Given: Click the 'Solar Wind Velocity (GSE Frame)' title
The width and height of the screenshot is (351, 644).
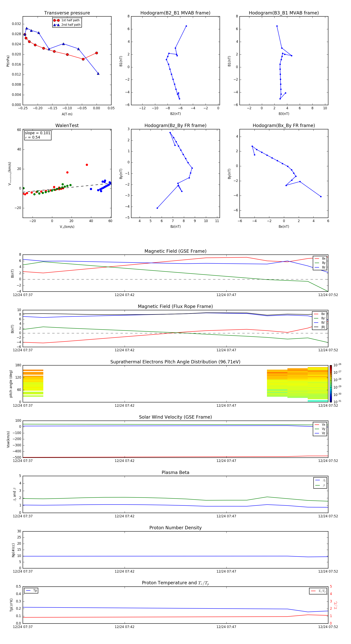Looking at the screenshot, I should (175, 417).
